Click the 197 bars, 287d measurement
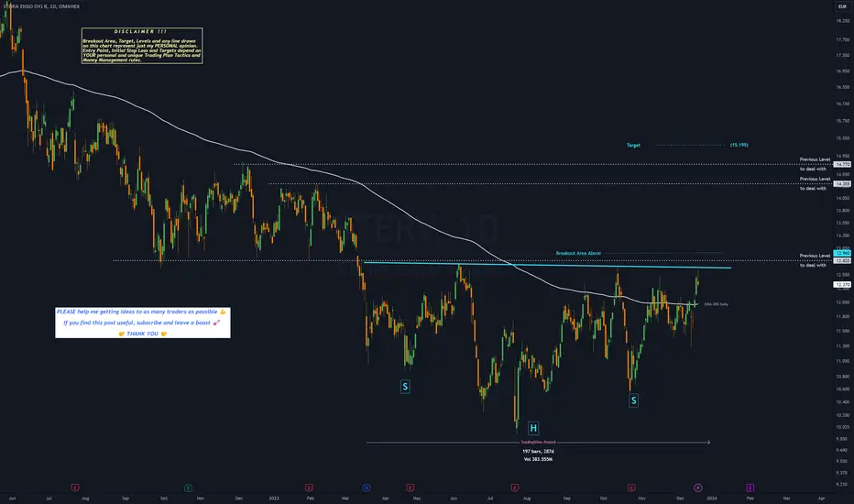This screenshot has height=504, width=854. pyautogui.click(x=538, y=452)
